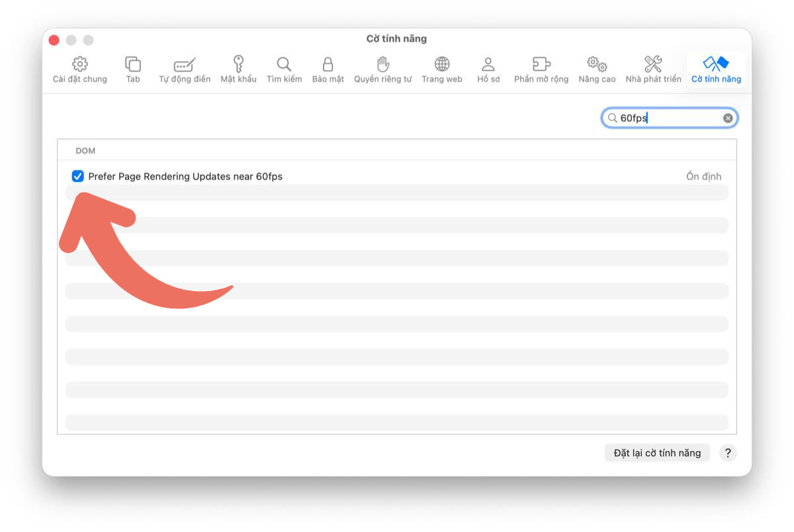Image resolution: width=794 pixels, height=532 pixels.
Task: Select the Quyền riêng tư hand icon
Action: [382, 64]
